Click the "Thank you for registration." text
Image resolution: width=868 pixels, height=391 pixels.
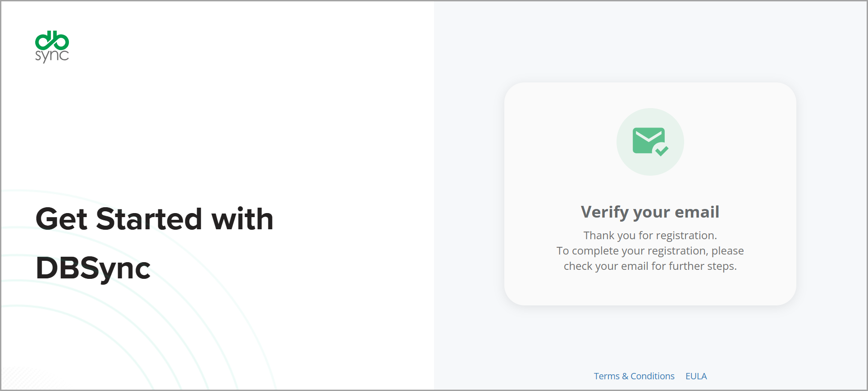click(650, 236)
